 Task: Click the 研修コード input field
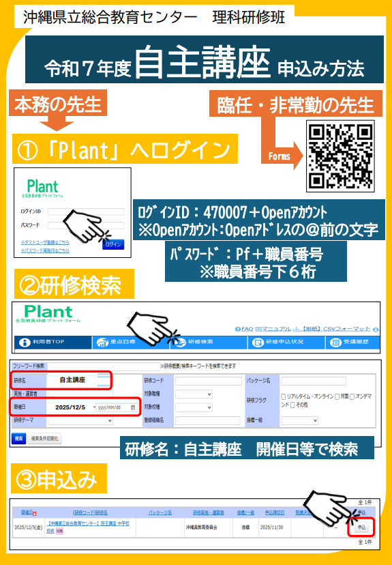click(209, 381)
